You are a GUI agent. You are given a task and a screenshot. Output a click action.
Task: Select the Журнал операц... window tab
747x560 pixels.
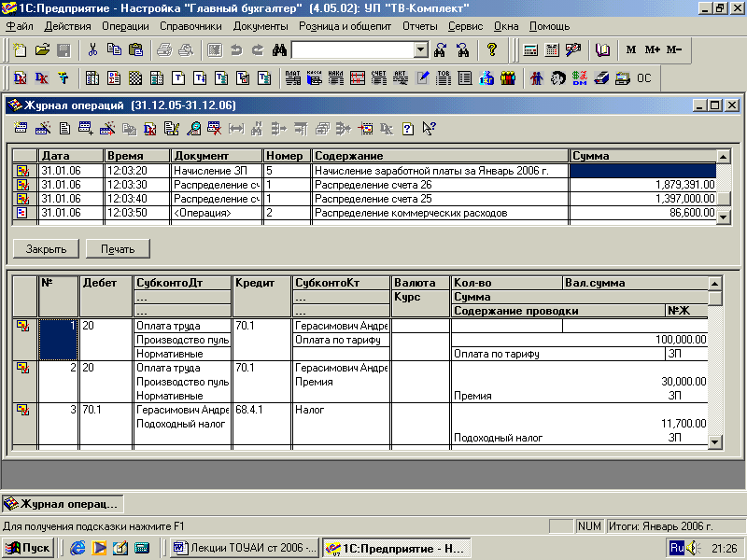click(63, 504)
